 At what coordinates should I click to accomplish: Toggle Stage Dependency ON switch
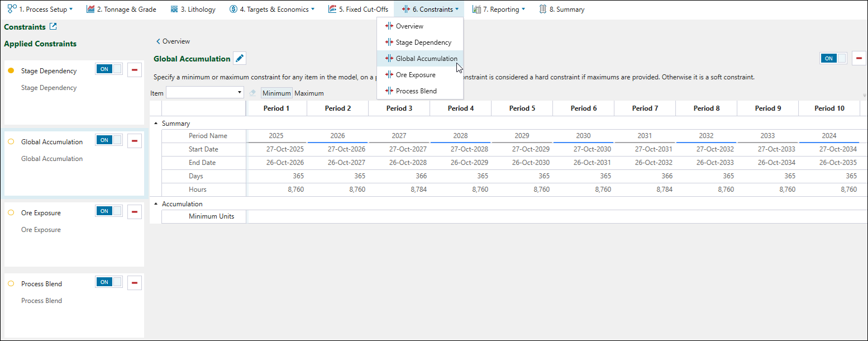(x=109, y=69)
